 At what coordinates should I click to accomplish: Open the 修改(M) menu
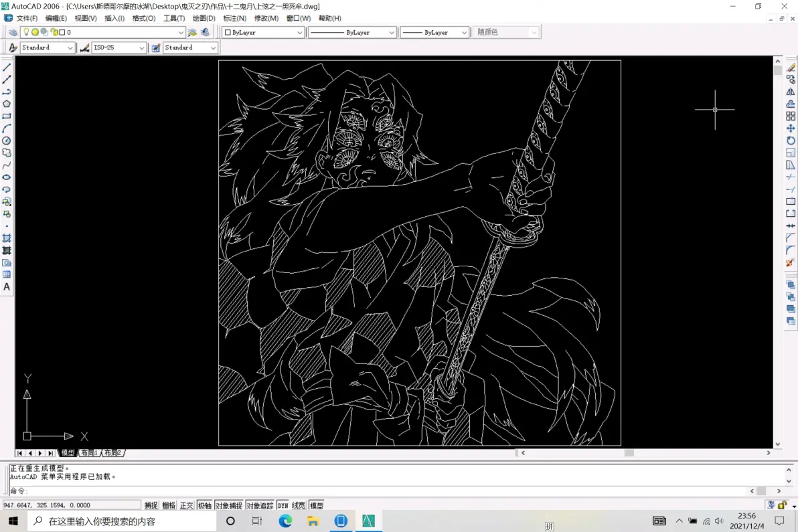[266, 18]
